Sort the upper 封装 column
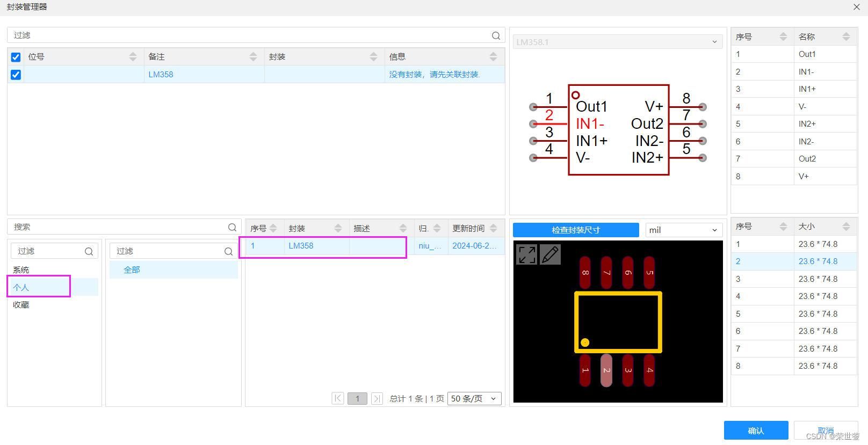Viewport: 868px width, 445px height. click(x=373, y=56)
